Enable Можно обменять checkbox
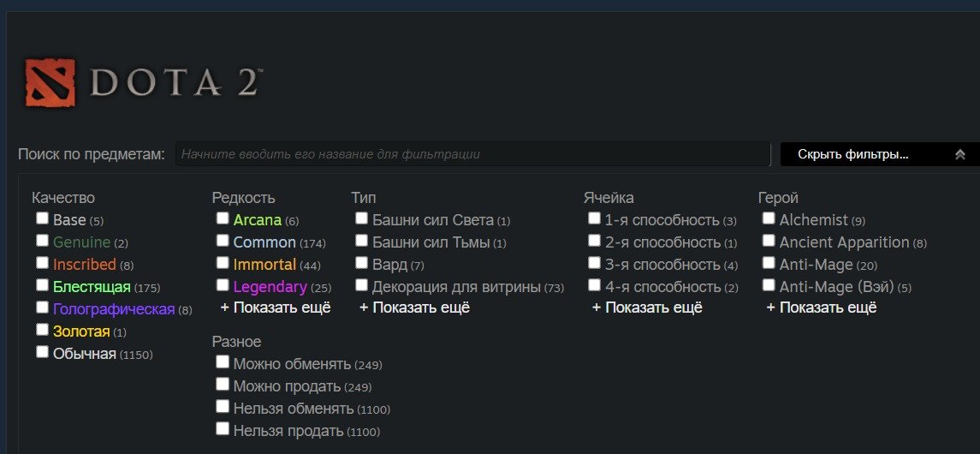Viewport: 980px width, 454px height. pyautogui.click(x=223, y=361)
